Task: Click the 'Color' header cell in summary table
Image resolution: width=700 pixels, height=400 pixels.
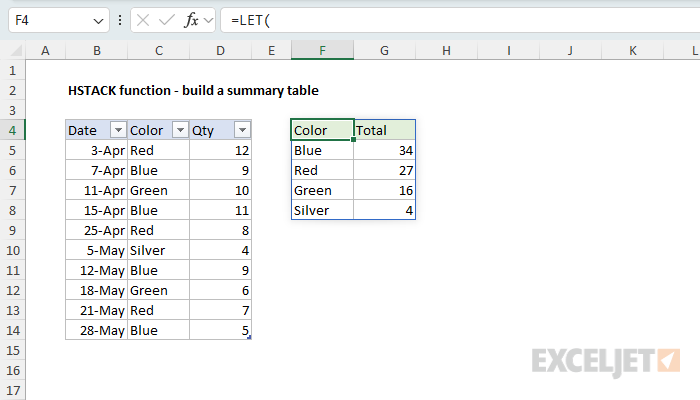Action: tap(322, 130)
